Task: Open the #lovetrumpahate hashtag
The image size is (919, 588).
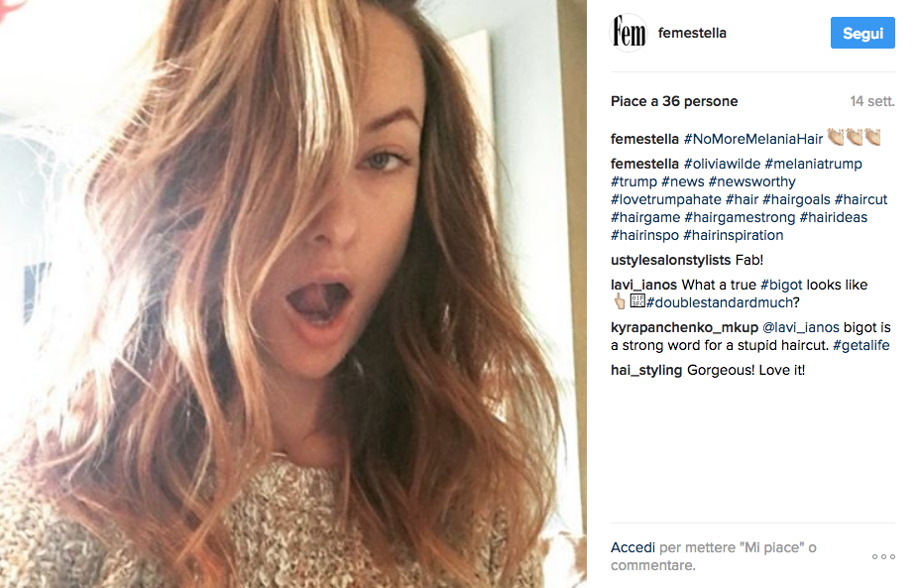Action: [666, 199]
